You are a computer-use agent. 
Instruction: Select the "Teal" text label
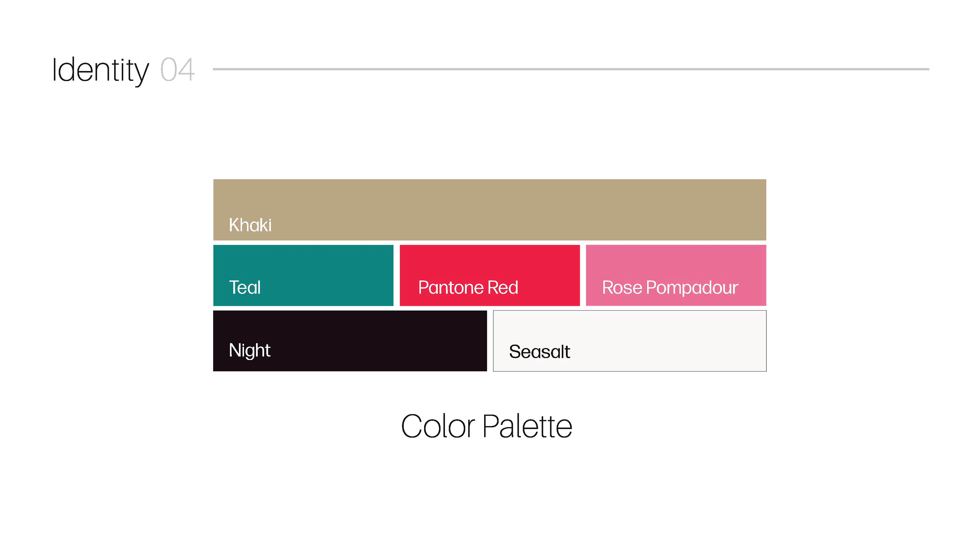click(245, 287)
